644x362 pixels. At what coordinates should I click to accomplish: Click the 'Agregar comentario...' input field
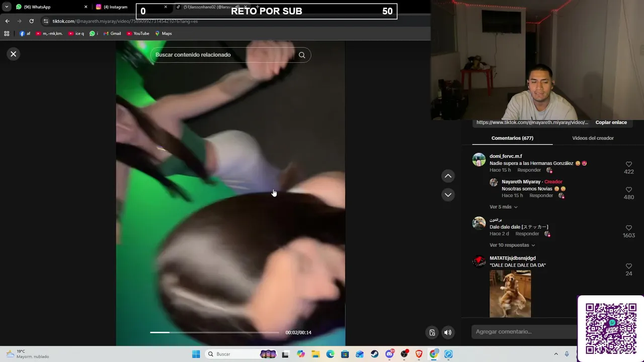[x=523, y=332]
